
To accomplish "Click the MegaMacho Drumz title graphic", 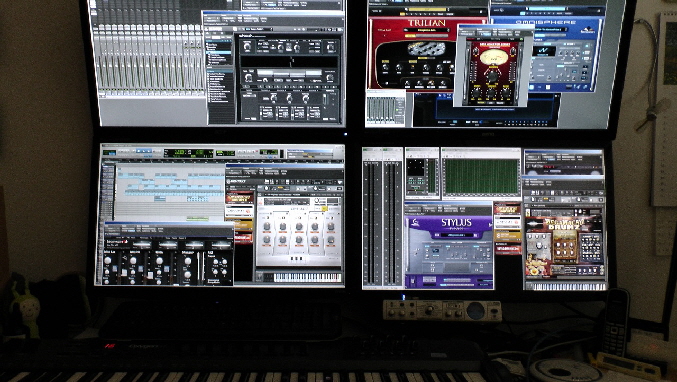I will 564,224.
